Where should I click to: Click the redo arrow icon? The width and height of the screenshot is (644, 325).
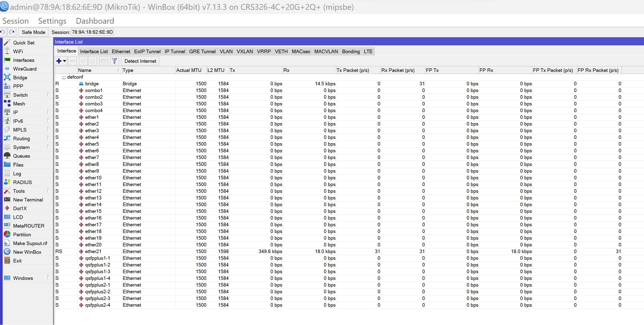point(12,32)
